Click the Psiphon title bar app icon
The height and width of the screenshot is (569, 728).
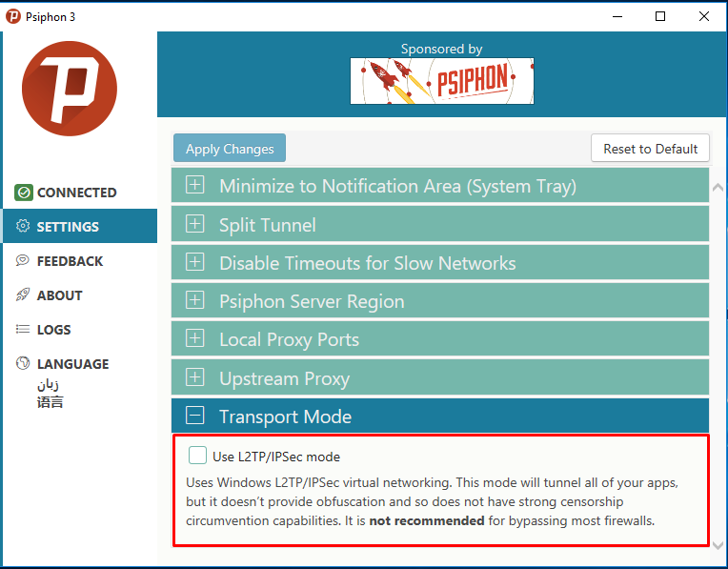pyautogui.click(x=13, y=17)
